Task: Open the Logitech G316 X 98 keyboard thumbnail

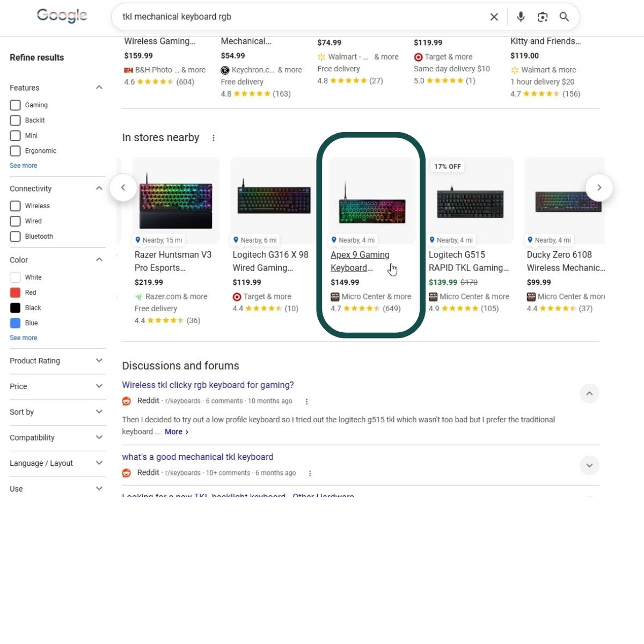Action: 274,201
